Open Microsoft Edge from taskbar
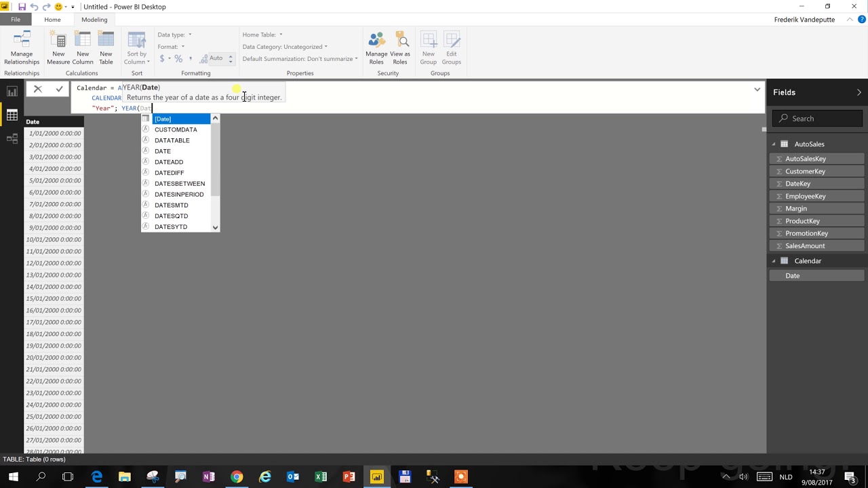The image size is (868, 488). 97,476
